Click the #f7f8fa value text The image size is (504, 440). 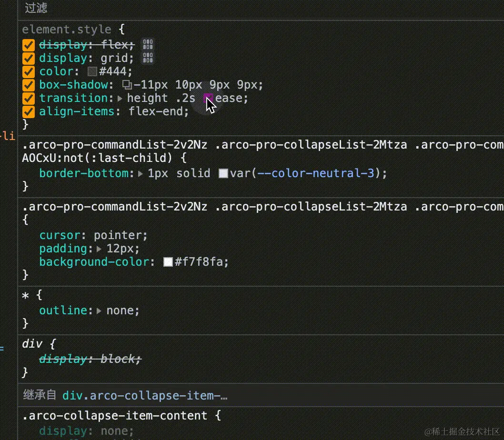click(199, 262)
